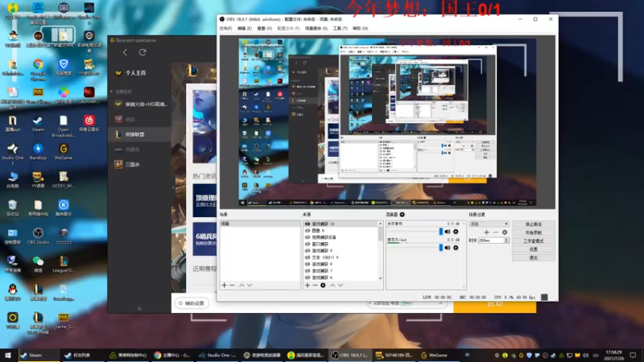Open the scene transition type dropdown
The image size is (644, 362).
coord(489,224)
